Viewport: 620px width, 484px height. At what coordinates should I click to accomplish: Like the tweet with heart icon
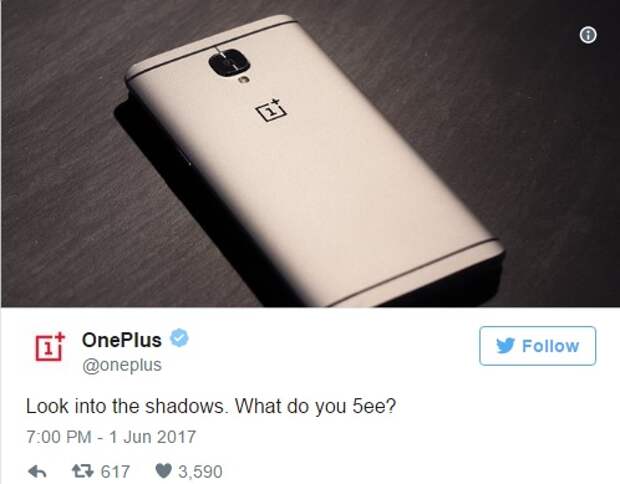[x=164, y=471]
